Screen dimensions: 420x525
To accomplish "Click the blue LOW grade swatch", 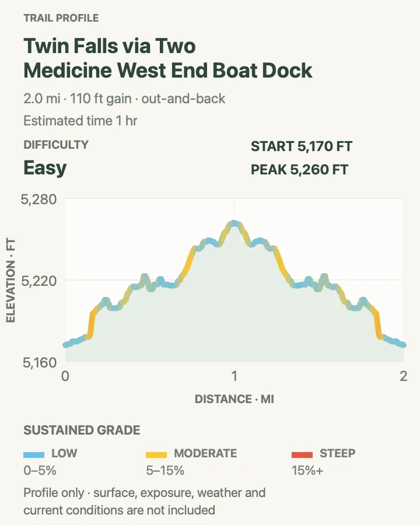I will click(x=34, y=454).
